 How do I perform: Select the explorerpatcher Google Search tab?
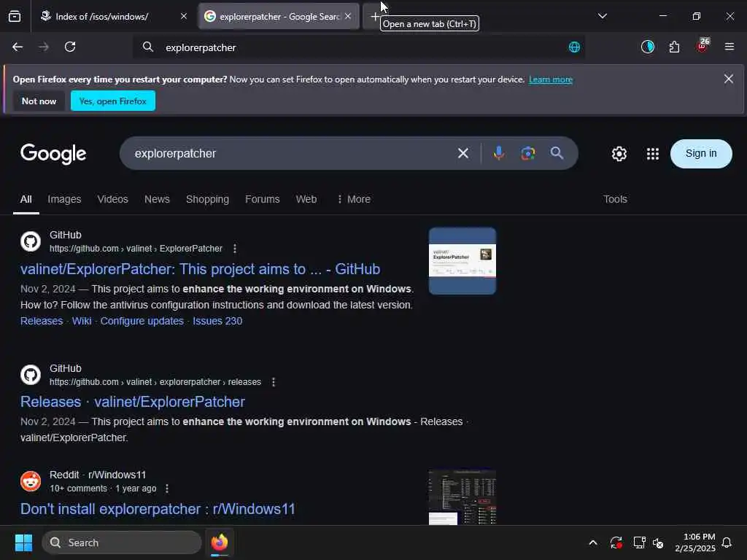pyautogui.click(x=279, y=16)
